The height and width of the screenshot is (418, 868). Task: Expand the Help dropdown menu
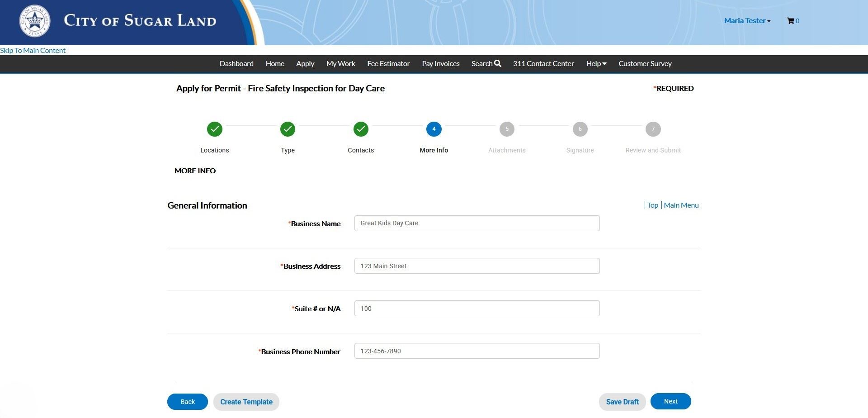tap(596, 64)
